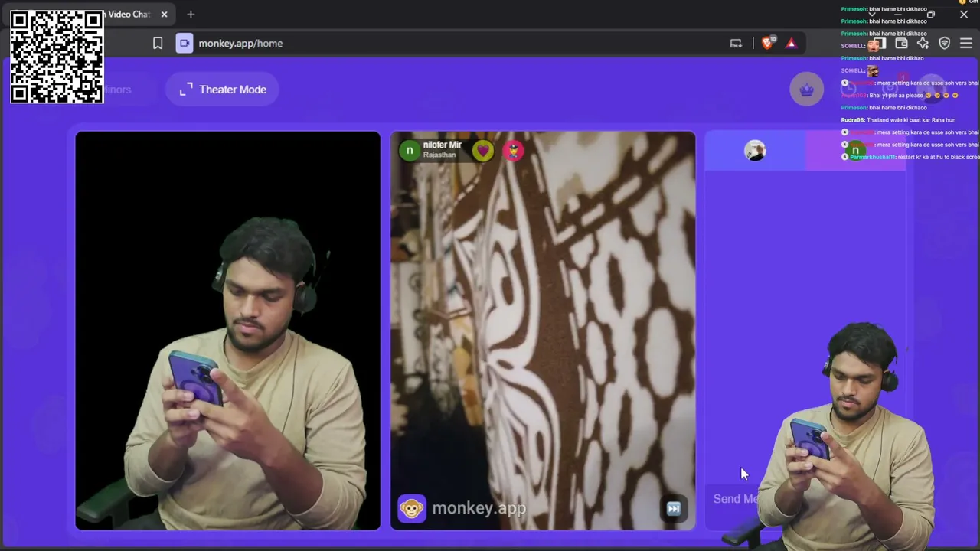Click the camera site icon in address bar
The image size is (980, 551).
[185, 44]
